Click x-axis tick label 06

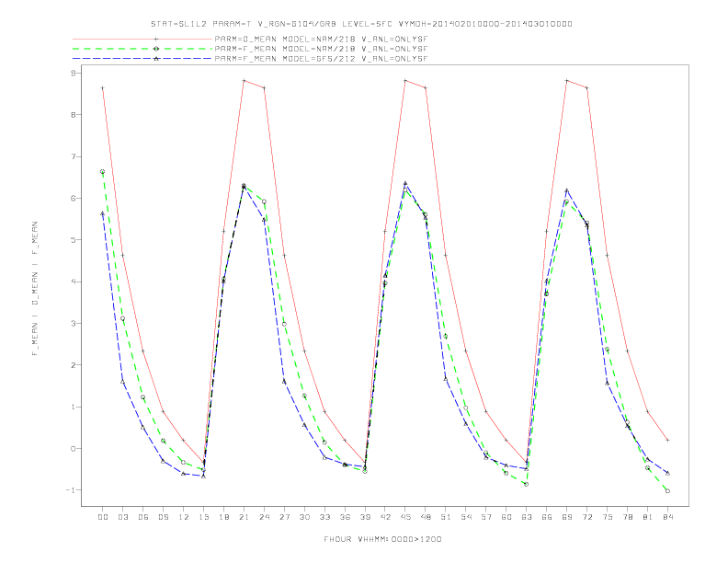pyautogui.click(x=143, y=517)
